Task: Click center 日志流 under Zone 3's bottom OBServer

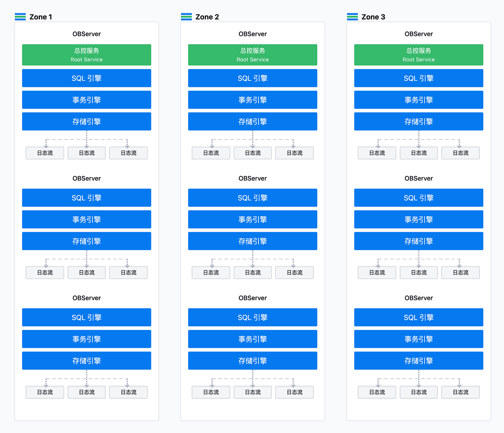Action: click(419, 392)
